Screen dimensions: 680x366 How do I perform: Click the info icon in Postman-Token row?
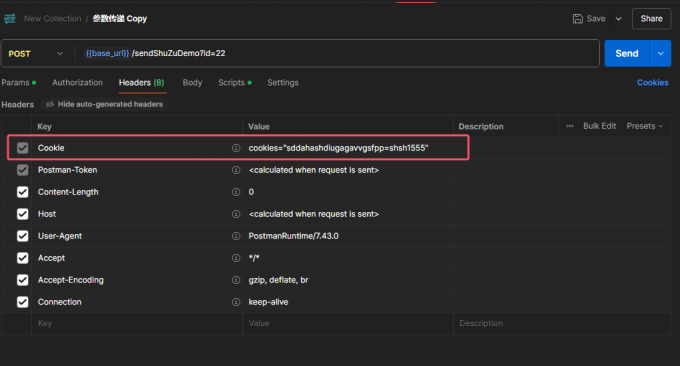point(236,170)
